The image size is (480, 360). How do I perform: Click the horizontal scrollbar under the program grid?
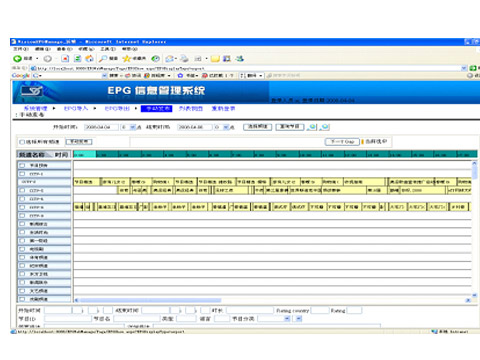coord(273,300)
